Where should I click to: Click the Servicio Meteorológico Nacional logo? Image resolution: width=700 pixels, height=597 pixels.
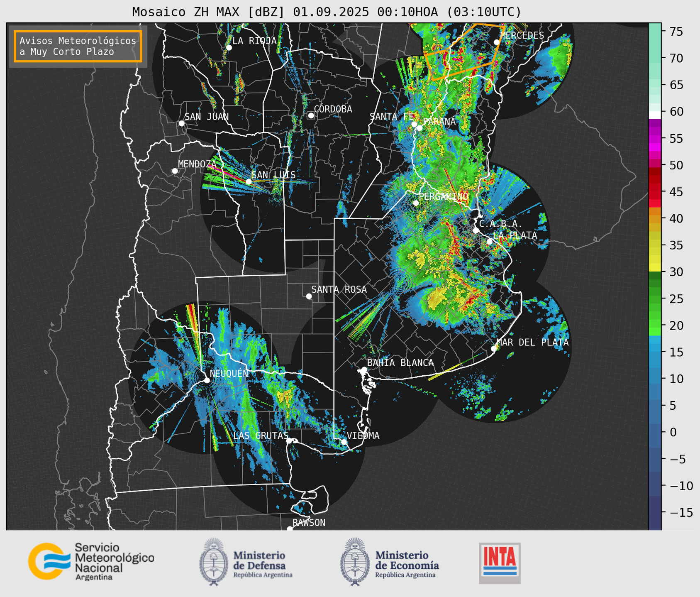tap(91, 561)
